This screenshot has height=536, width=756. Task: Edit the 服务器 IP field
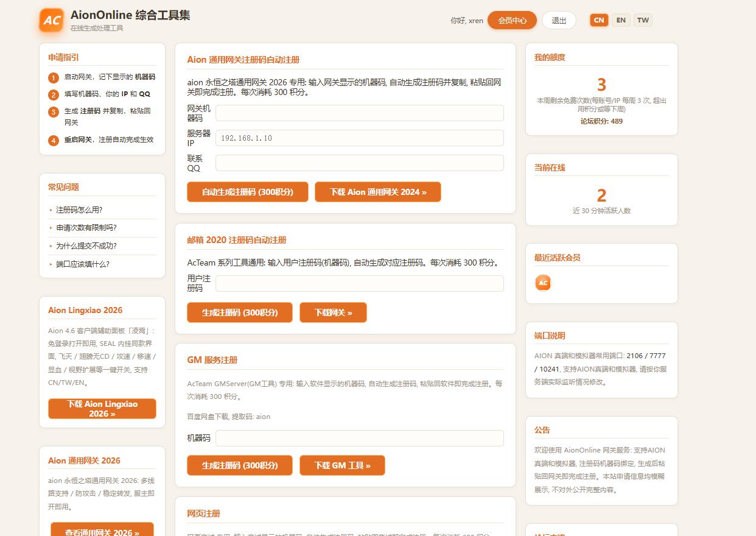pyautogui.click(x=360, y=138)
